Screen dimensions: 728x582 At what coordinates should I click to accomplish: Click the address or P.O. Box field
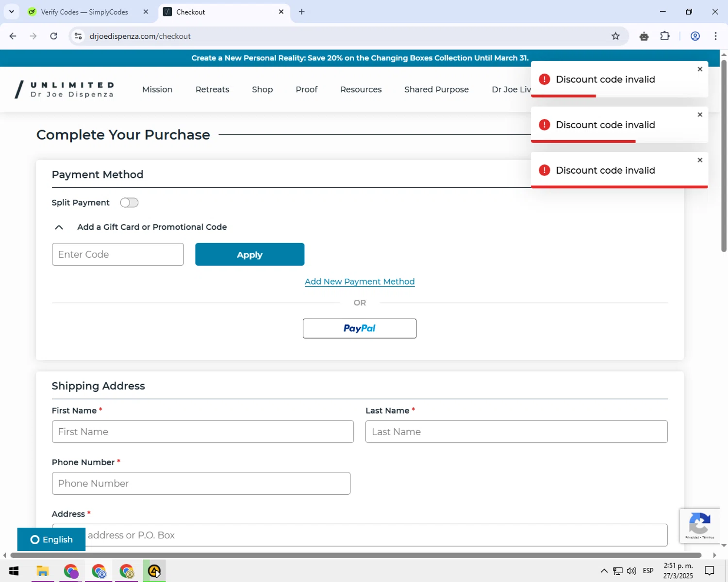pyautogui.click(x=360, y=535)
